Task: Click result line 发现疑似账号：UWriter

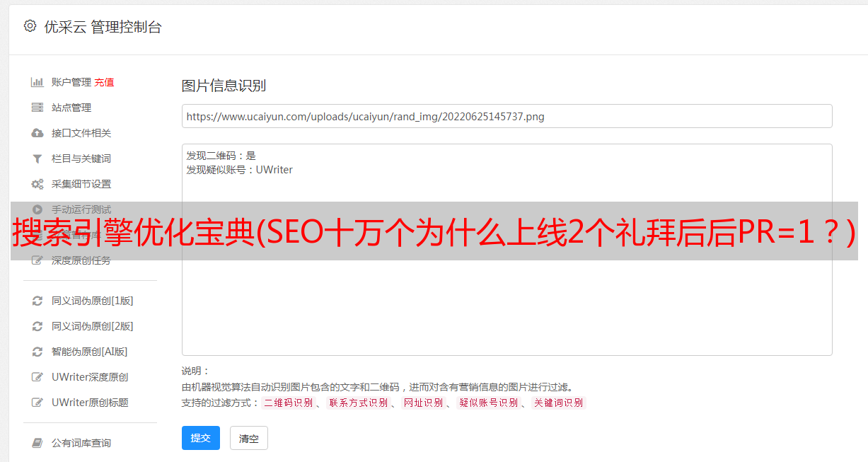Action: (239, 170)
